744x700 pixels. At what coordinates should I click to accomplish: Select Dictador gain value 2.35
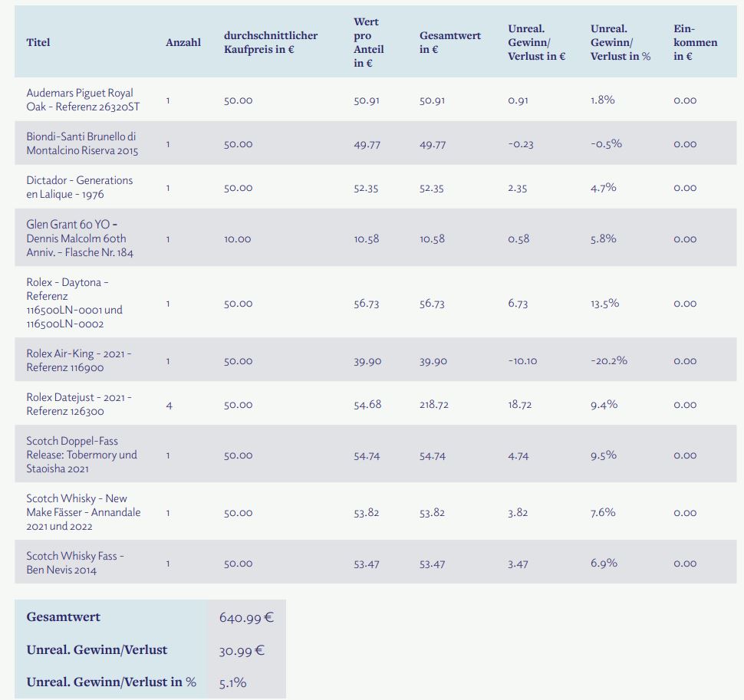[x=517, y=188]
